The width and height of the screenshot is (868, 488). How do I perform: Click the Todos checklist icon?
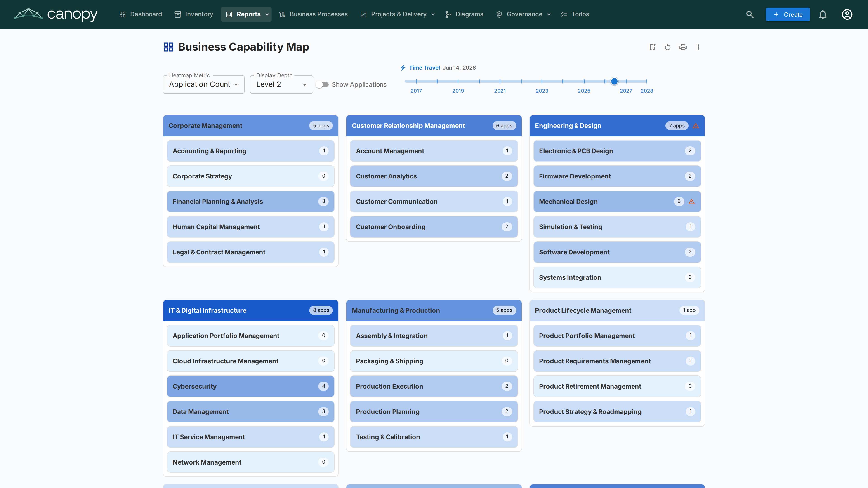(564, 14)
